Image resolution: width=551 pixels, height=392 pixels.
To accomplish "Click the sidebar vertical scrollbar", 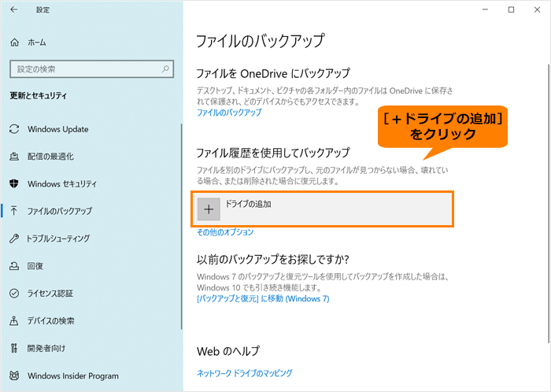I will (x=182, y=227).
